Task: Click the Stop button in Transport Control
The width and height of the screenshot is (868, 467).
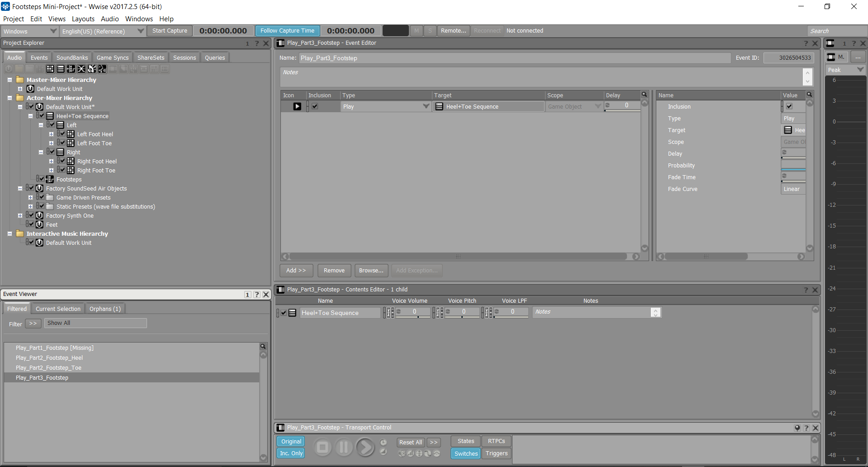Action: pos(323,448)
